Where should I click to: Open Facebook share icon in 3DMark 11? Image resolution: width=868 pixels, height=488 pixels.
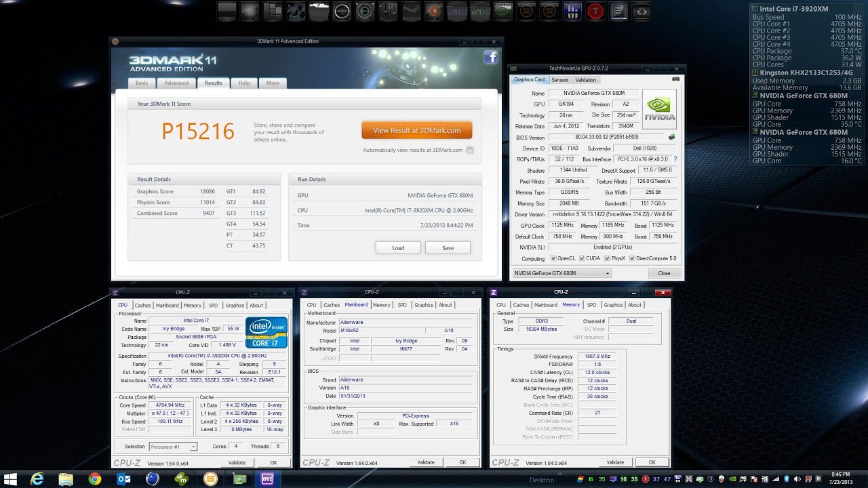pos(490,58)
